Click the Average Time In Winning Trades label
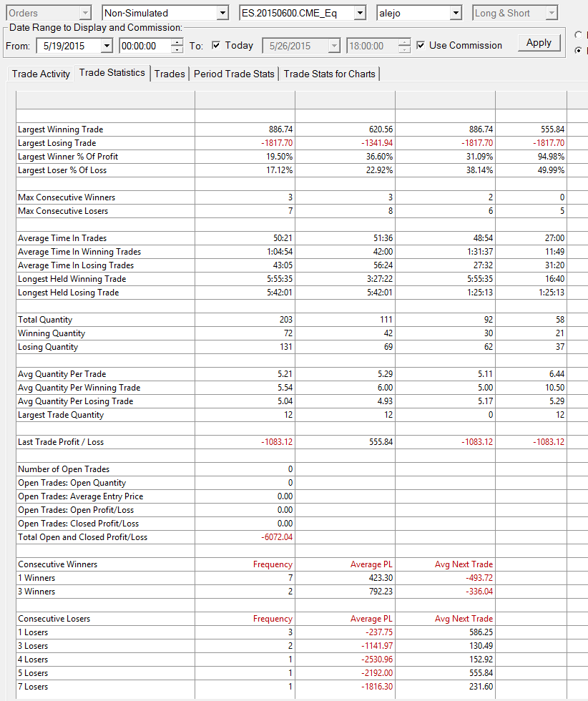Viewport: 588px width, 701px height. coord(79,252)
